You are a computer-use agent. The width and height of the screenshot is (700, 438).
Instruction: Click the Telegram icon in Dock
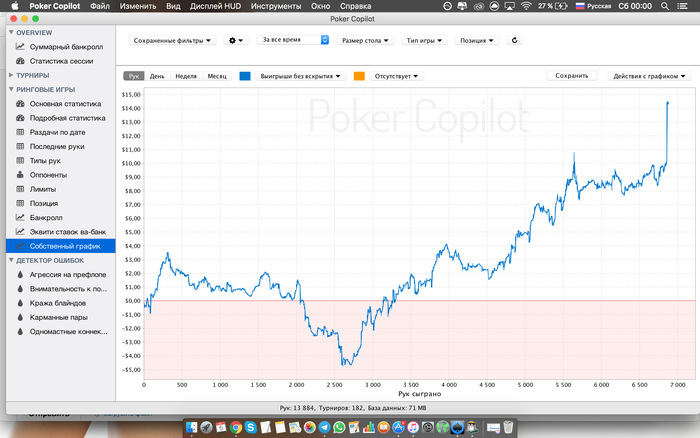(x=325, y=427)
